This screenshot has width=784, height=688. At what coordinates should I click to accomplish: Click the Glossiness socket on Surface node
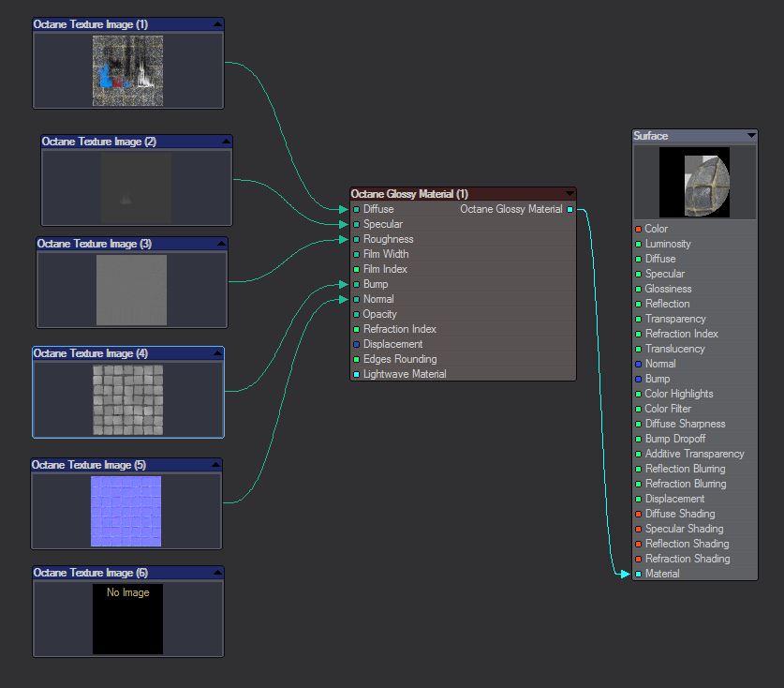pos(639,290)
